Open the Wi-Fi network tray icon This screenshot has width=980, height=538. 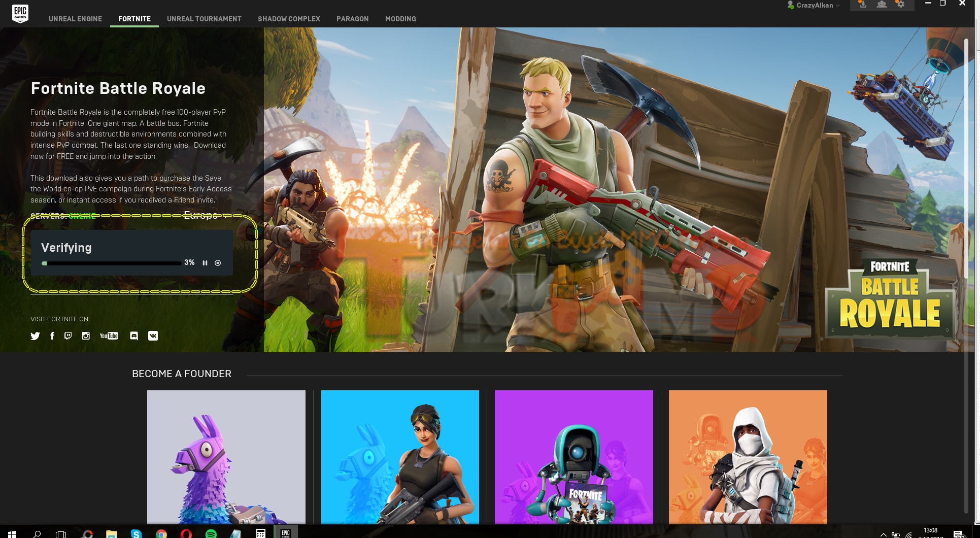pyautogui.click(x=908, y=534)
